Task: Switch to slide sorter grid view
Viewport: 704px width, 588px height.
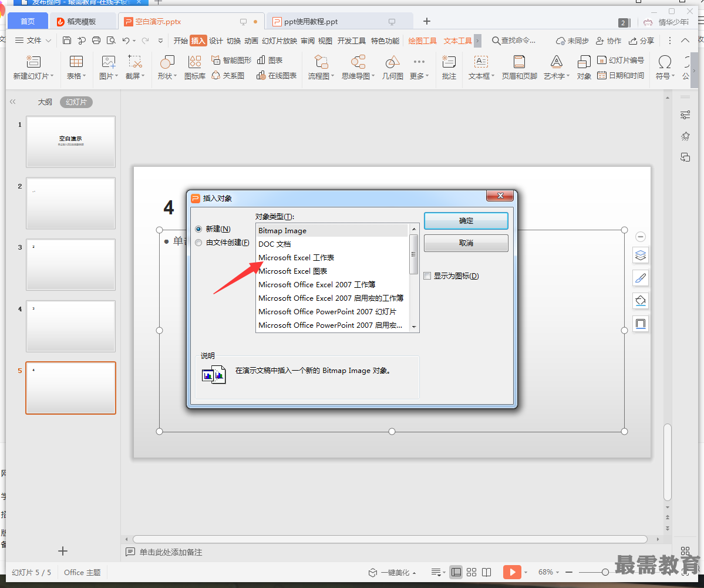Action: click(x=471, y=572)
